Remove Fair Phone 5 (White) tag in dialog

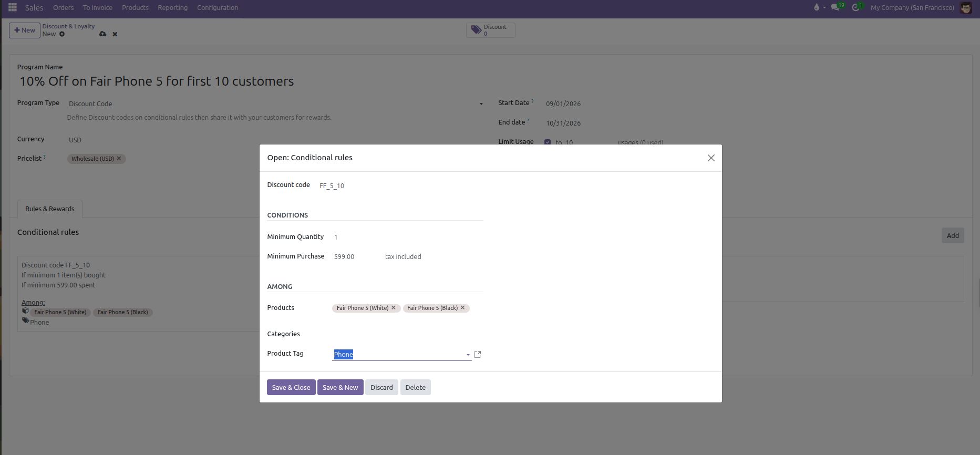click(394, 308)
